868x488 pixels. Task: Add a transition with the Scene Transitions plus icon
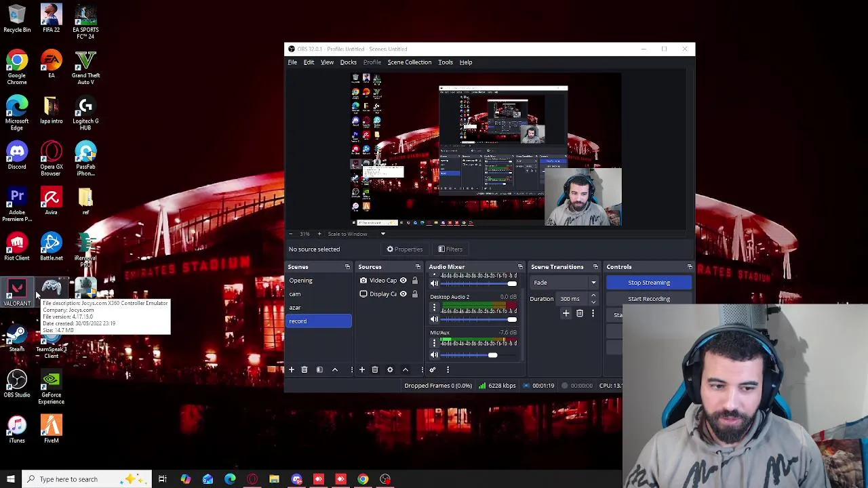(566, 313)
